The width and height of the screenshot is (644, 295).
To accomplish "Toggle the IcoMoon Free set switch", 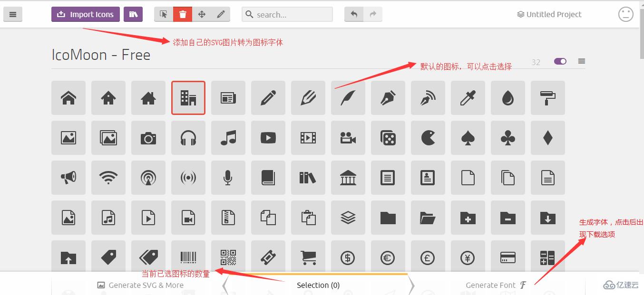I will pos(560,61).
